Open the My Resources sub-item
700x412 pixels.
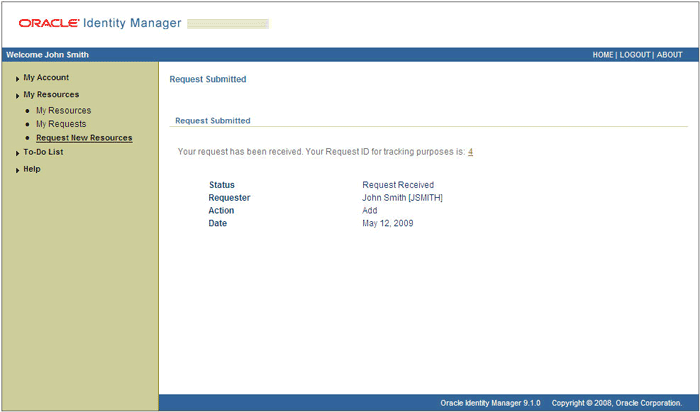click(x=63, y=111)
